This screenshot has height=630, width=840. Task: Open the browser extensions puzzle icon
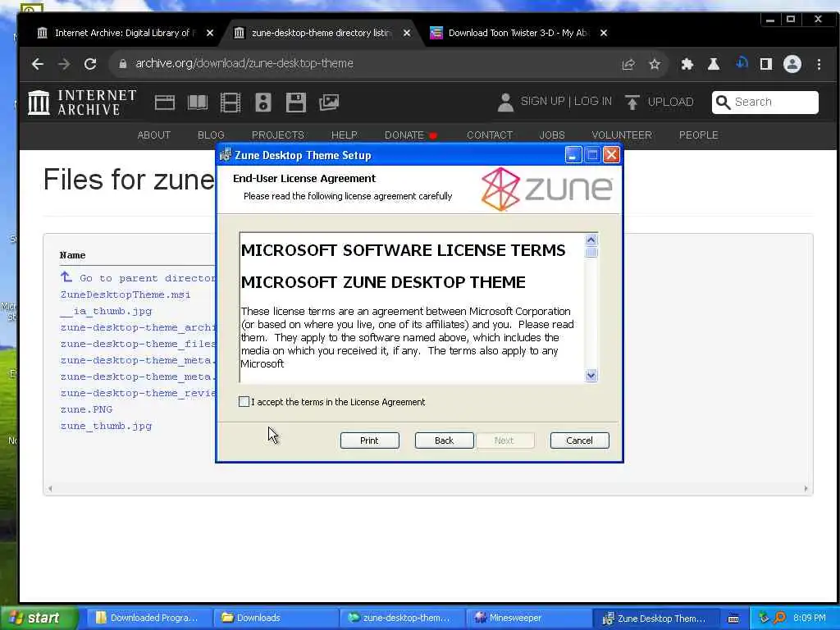tap(687, 65)
